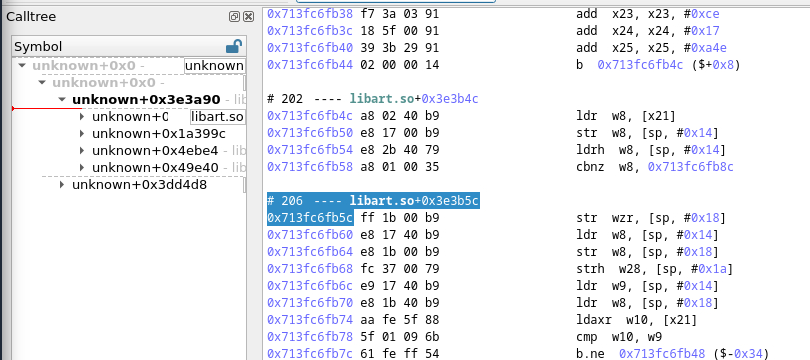Click address 0x713fc6fb38

(310, 14)
